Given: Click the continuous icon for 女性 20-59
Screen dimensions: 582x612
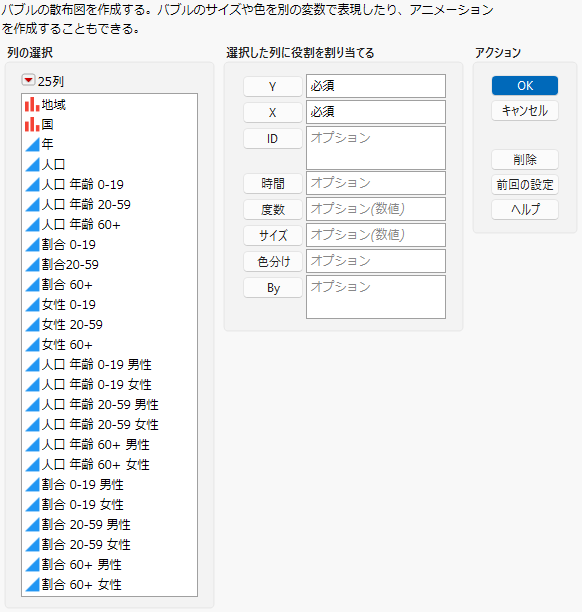Looking at the screenshot, I should click(32, 324).
